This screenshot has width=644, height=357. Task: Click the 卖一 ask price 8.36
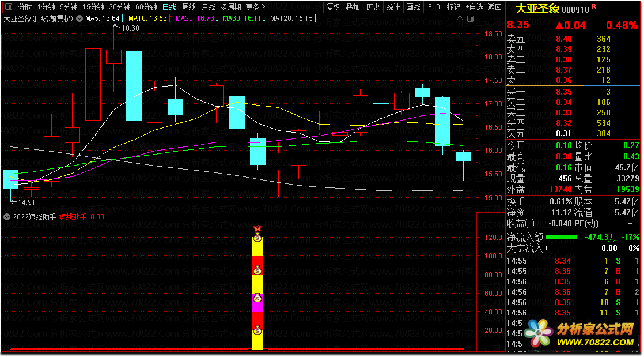tap(563, 80)
